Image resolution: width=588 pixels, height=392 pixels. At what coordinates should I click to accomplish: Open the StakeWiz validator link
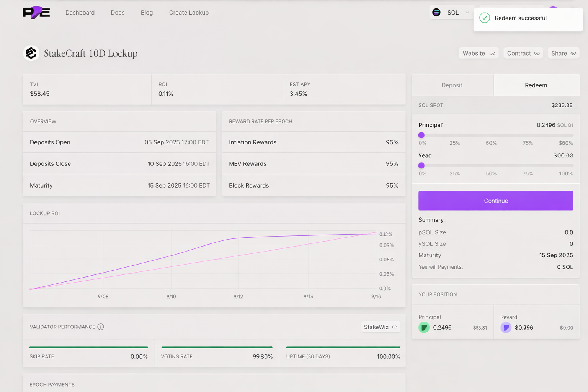381,327
